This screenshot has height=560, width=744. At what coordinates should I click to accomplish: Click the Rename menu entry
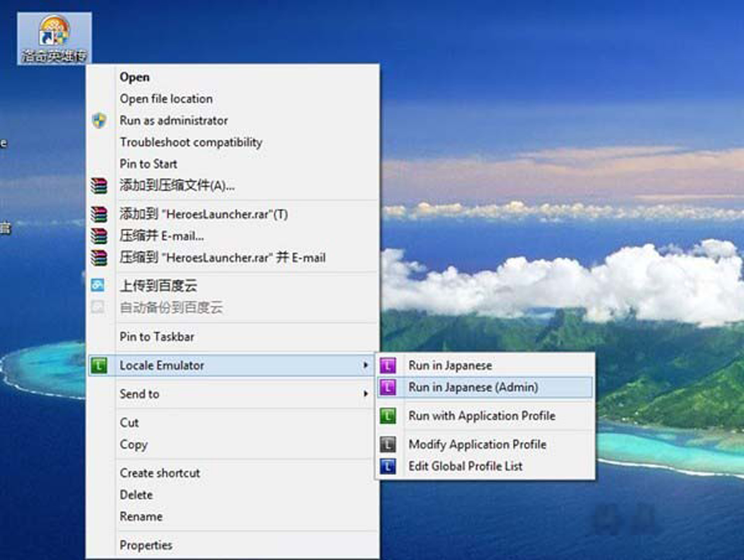pos(141,516)
